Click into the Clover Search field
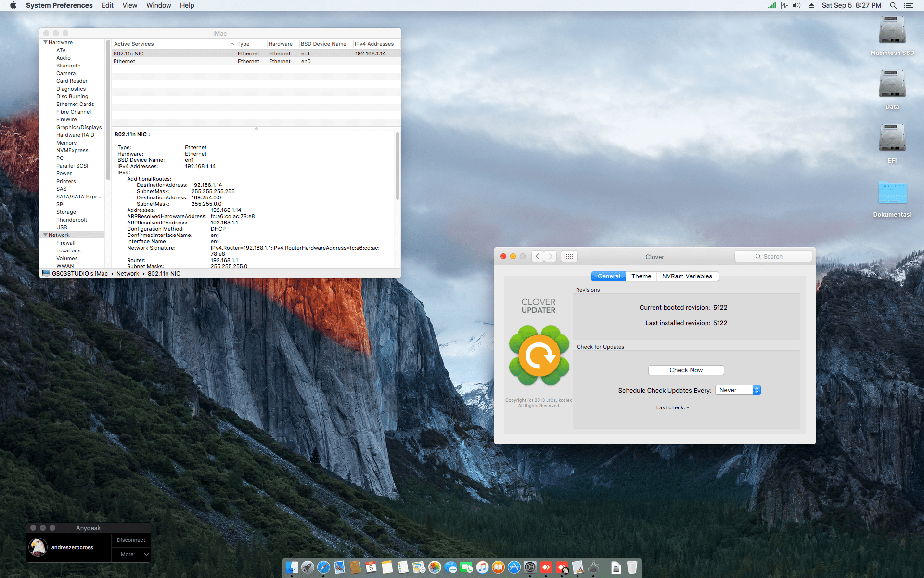Image resolution: width=924 pixels, height=578 pixels. click(773, 256)
